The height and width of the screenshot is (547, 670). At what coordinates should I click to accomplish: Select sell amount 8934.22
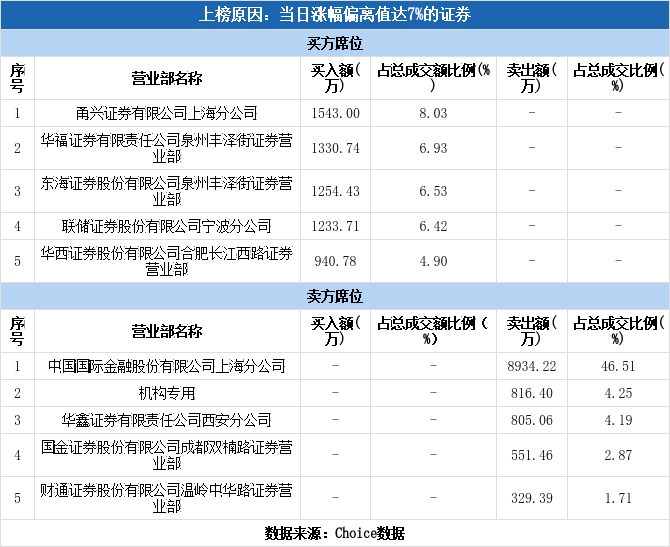532,366
